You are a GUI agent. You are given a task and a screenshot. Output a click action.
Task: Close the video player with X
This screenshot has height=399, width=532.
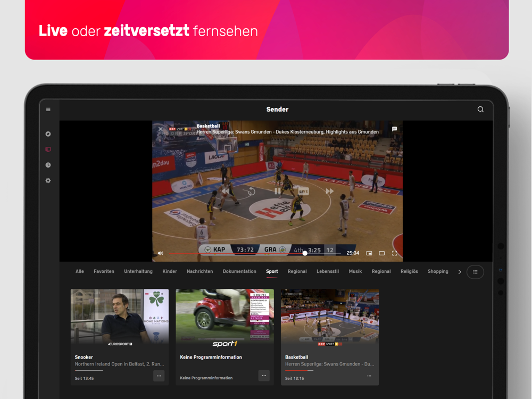click(x=161, y=129)
